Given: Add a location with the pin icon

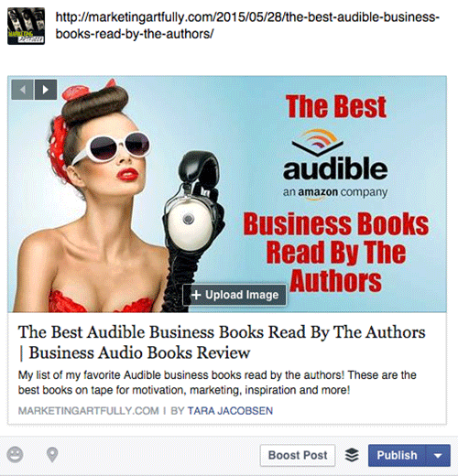Looking at the screenshot, I should (52, 455).
